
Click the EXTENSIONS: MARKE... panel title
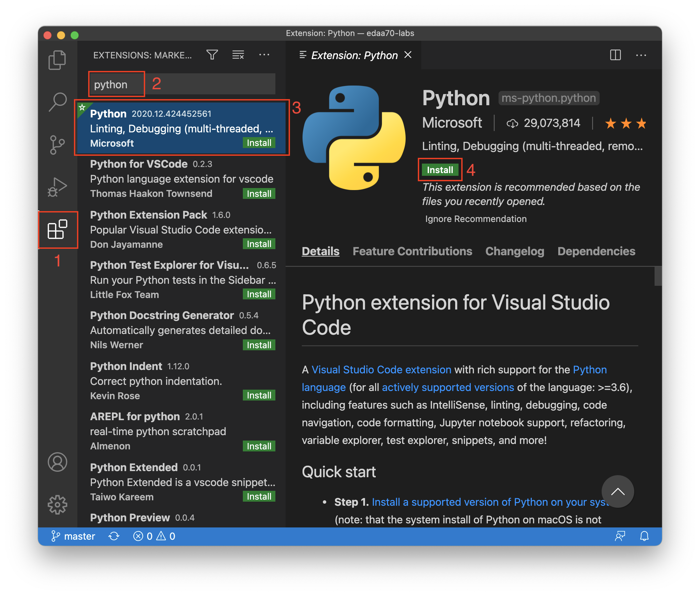tap(142, 55)
